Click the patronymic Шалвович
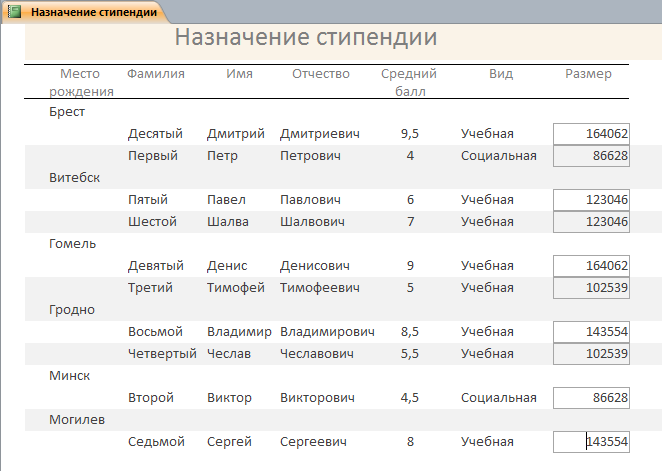 312,222
